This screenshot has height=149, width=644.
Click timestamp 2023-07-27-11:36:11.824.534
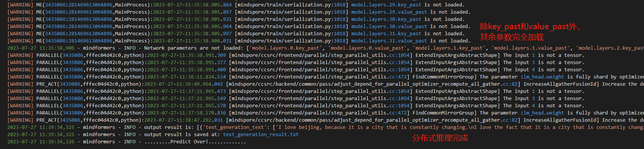click(x=186, y=77)
